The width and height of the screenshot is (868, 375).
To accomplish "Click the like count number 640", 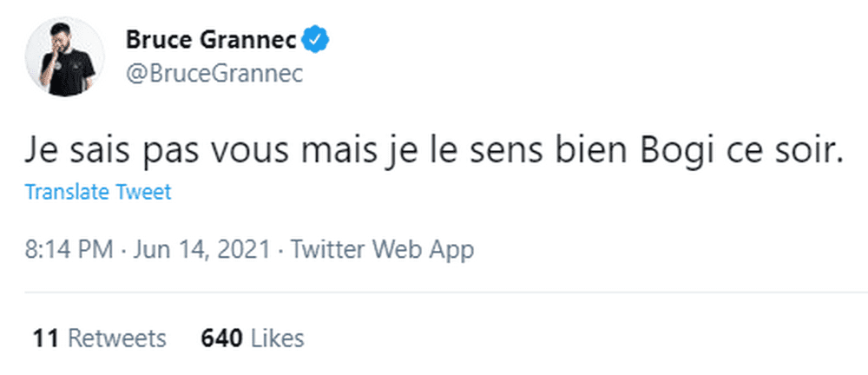I will (x=220, y=338).
